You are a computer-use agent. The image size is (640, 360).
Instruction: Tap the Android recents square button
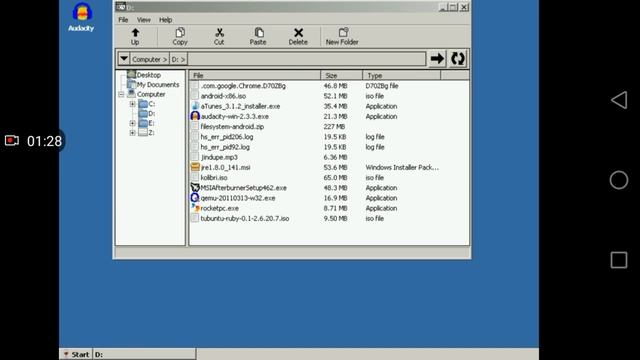pyautogui.click(x=619, y=260)
